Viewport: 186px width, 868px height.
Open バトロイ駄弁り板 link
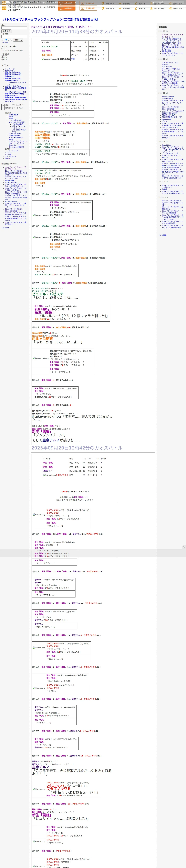click(x=15, y=120)
